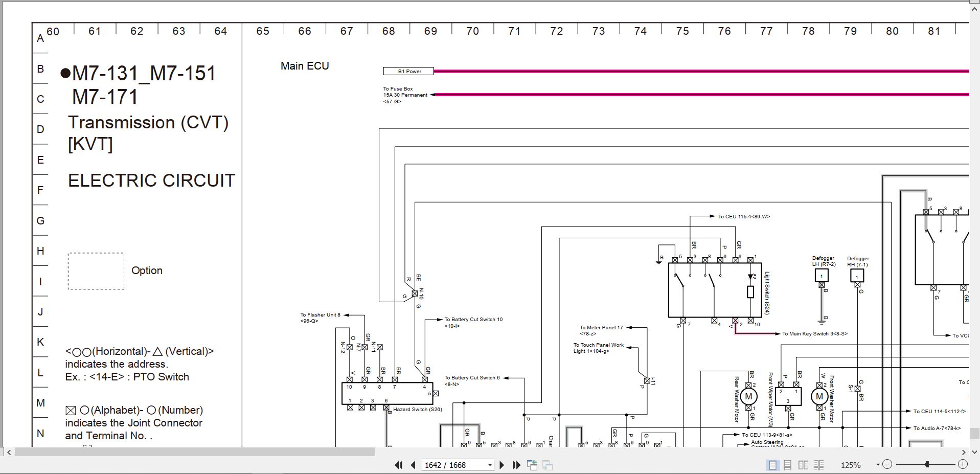Open the page number dropdown arrow
The image size is (980, 474).
click(490, 465)
